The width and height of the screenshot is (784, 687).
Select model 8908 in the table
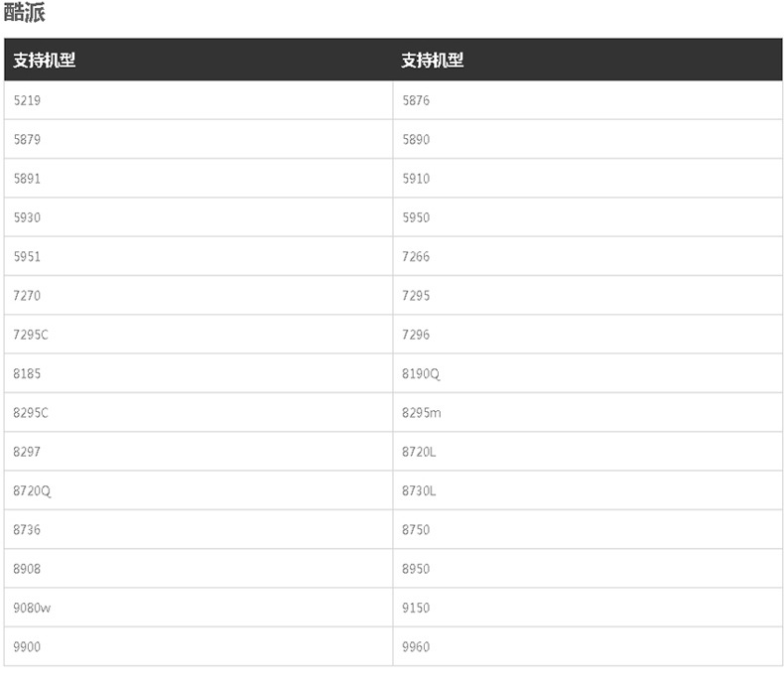coord(28,569)
